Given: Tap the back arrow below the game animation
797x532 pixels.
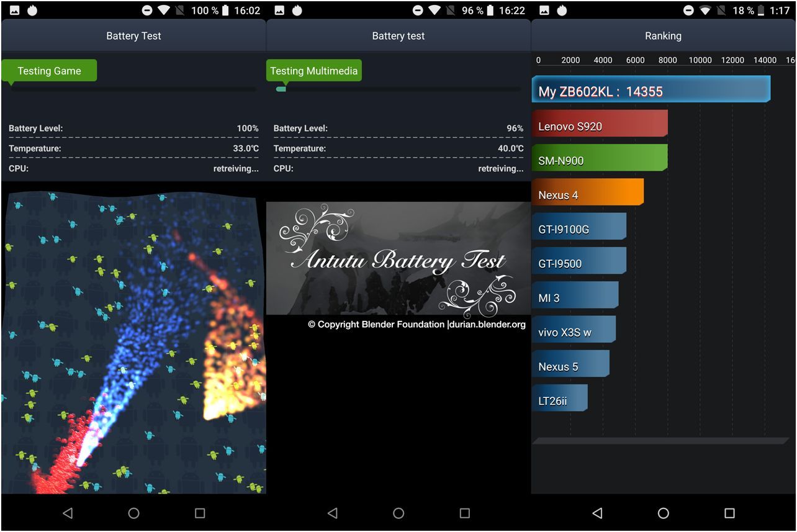Looking at the screenshot, I should tap(68, 513).
